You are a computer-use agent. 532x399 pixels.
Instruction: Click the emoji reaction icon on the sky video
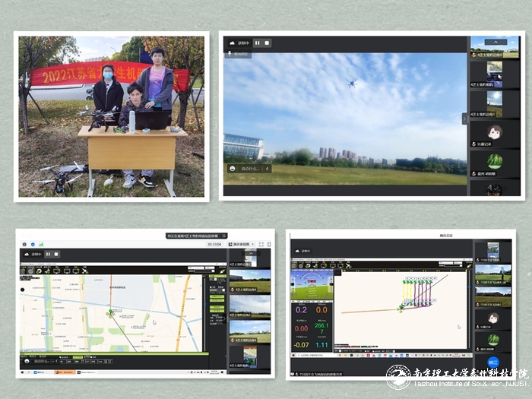(x=232, y=168)
